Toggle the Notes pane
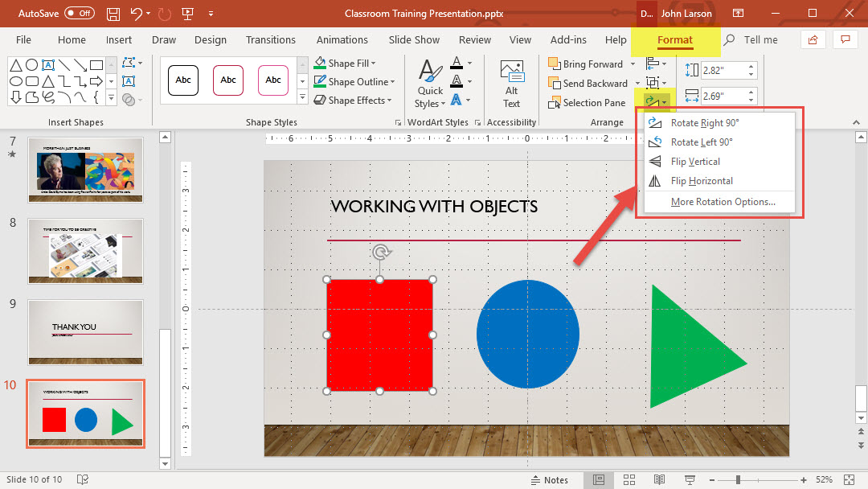868x489 pixels. 548,480
